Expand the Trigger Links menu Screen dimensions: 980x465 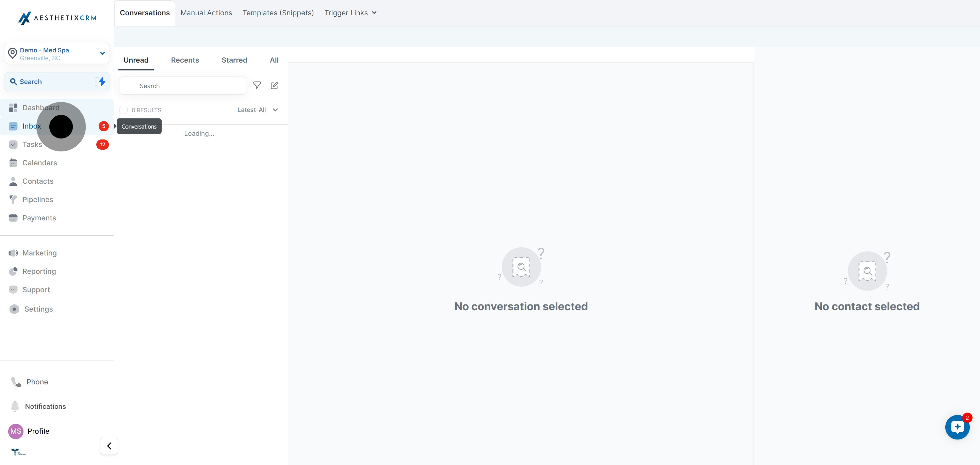(x=350, y=13)
